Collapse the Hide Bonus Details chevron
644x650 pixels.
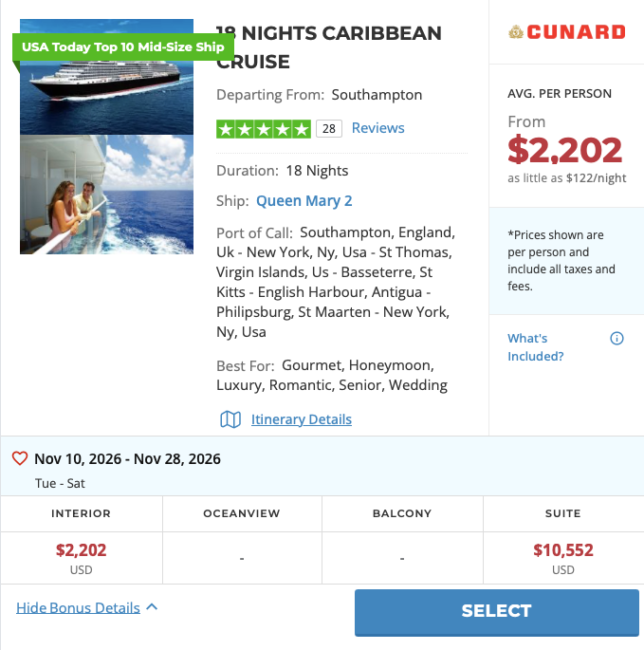click(x=153, y=607)
